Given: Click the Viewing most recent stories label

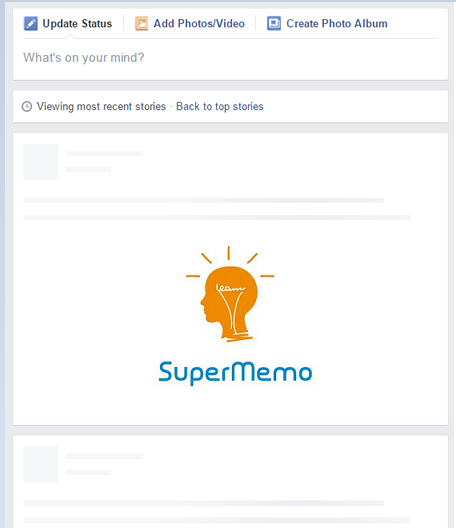Looking at the screenshot, I should [101, 106].
